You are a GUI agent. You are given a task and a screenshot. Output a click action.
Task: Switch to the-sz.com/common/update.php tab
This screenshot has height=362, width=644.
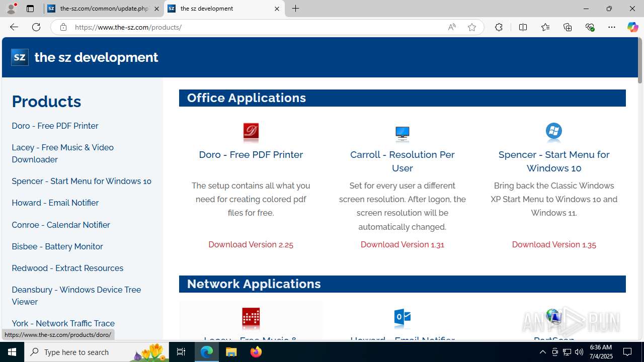click(x=103, y=9)
